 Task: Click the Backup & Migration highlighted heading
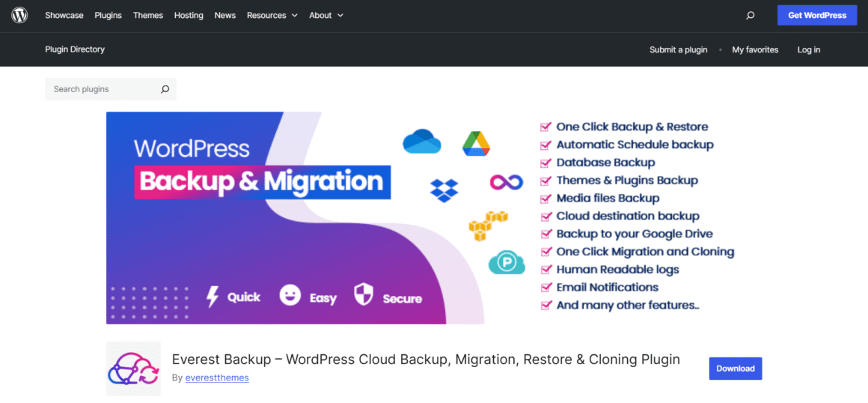pyautogui.click(x=263, y=182)
